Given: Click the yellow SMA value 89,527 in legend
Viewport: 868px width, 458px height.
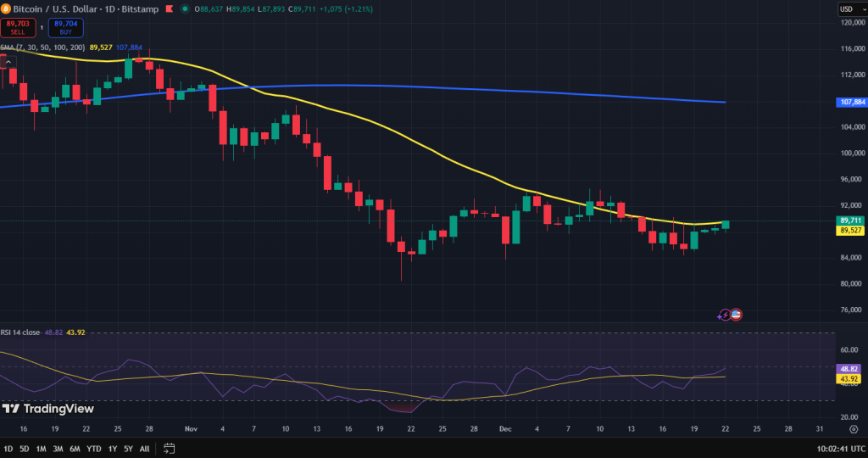Looking at the screenshot, I should 101,47.
